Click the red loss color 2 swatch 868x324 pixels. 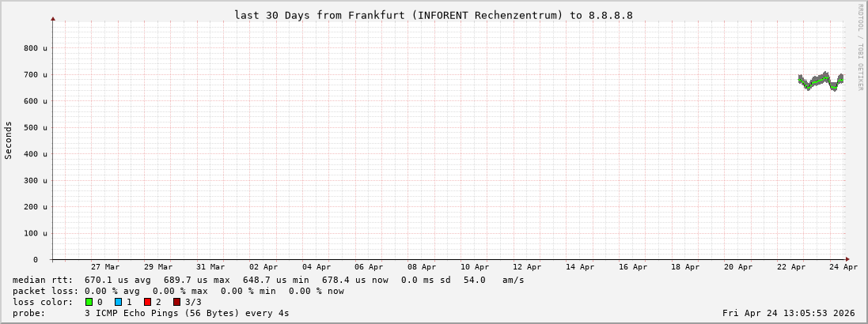tap(147, 302)
